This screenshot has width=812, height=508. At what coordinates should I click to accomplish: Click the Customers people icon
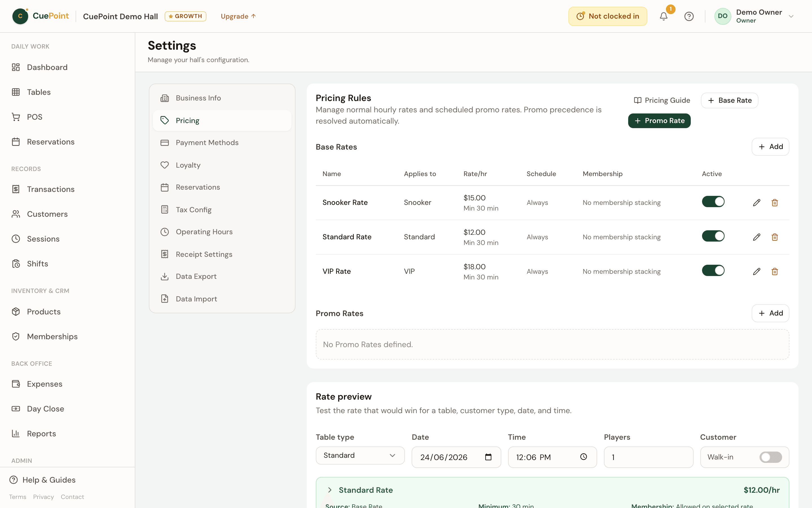pos(16,214)
